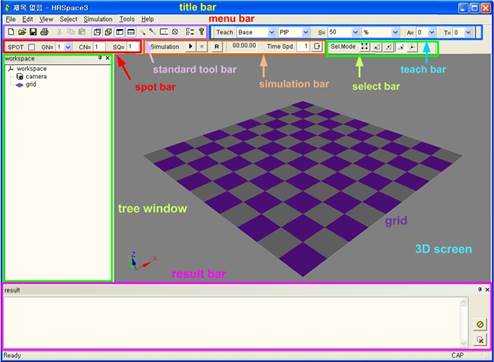The width and height of the screenshot is (494, 362).
Task: Click the Teach button
Action: (x=225, y=32)
